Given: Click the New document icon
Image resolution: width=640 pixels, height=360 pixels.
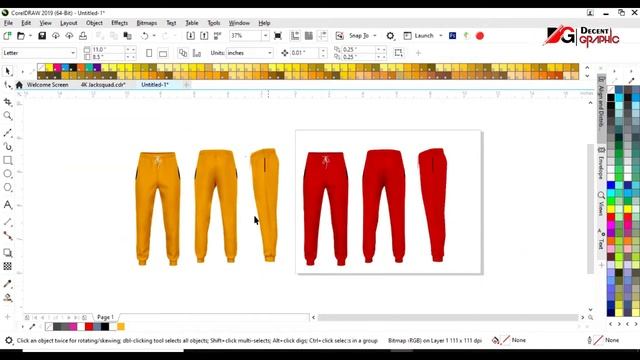Looking at the screenshot, I should [x=7, y=36].
